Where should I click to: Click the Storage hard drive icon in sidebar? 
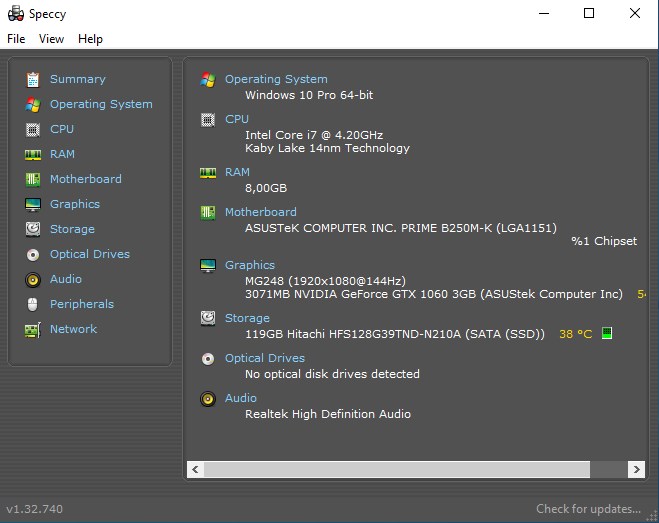click(x=33, y=230)
